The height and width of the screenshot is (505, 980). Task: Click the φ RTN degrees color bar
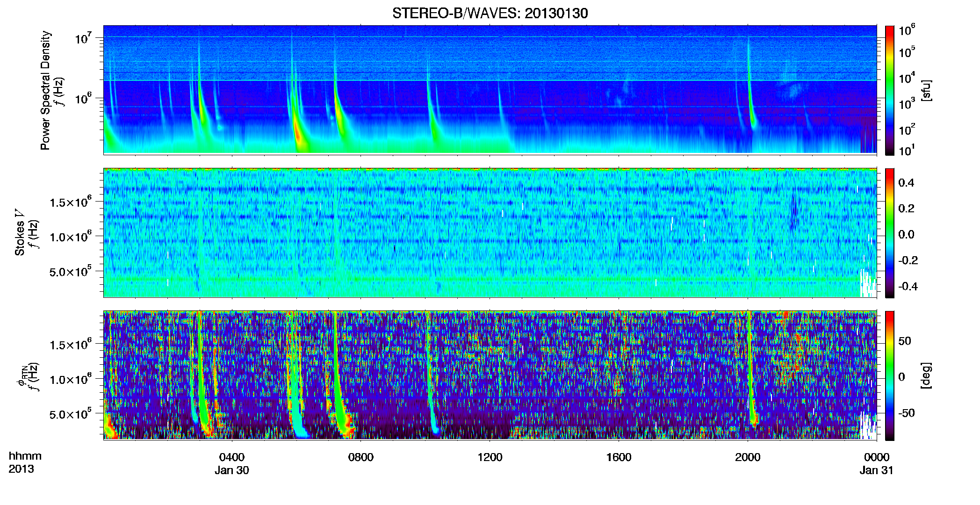890,375
